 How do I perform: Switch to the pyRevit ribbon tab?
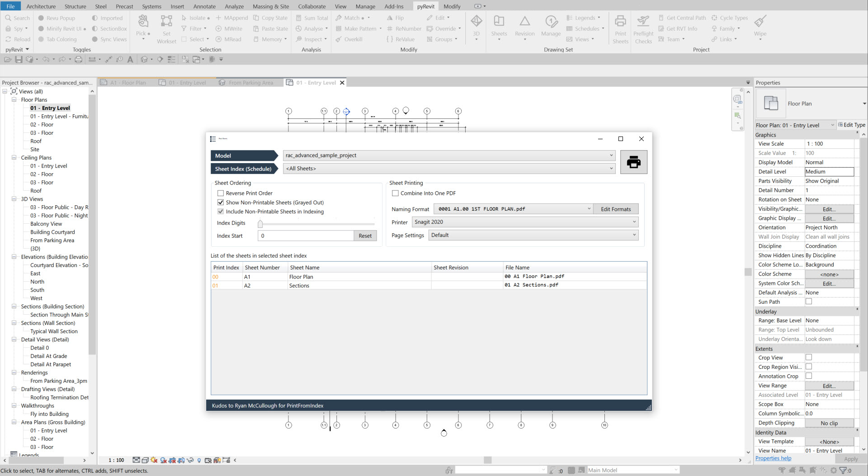[x=425, y=6]
